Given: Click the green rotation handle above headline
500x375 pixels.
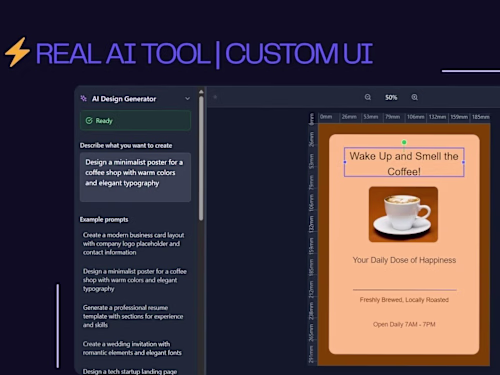Looking at the screenshot, I should (404, 142).
